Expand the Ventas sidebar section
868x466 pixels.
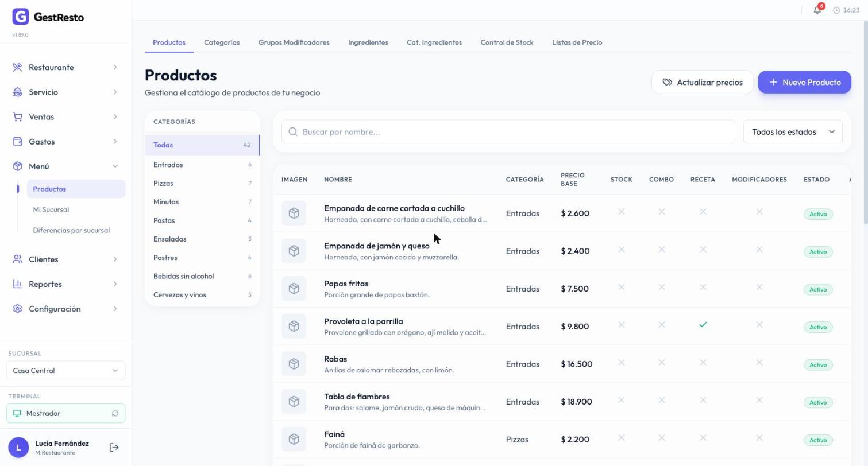65,116
